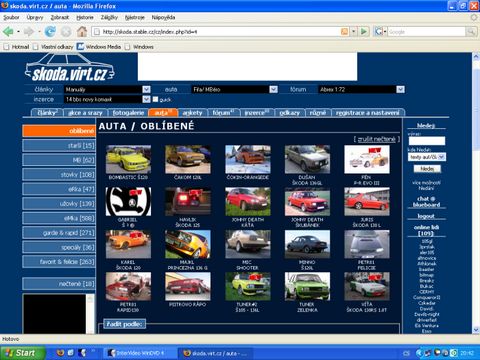Open the fórum Abrex 1:72 dropdown
This screenshot has width=480, height=360.
(400, 89)
